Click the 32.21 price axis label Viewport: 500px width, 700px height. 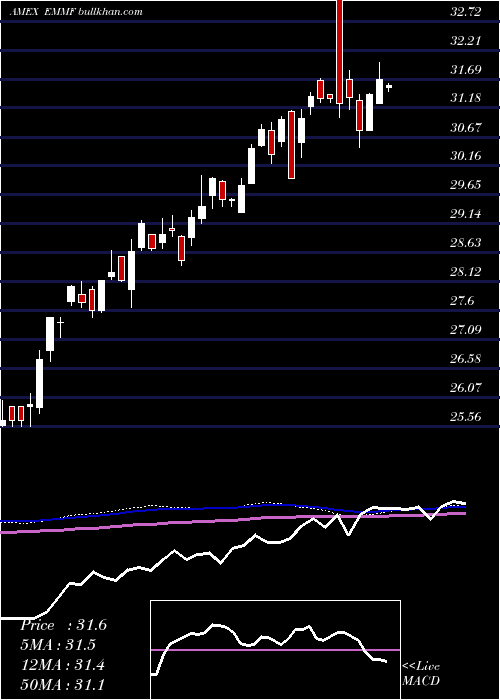point(466,41)
